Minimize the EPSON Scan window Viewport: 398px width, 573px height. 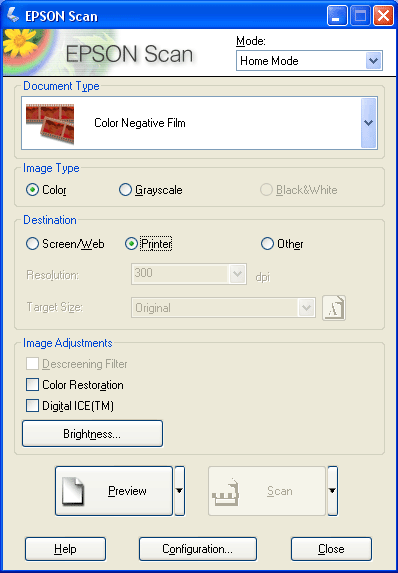337,16
